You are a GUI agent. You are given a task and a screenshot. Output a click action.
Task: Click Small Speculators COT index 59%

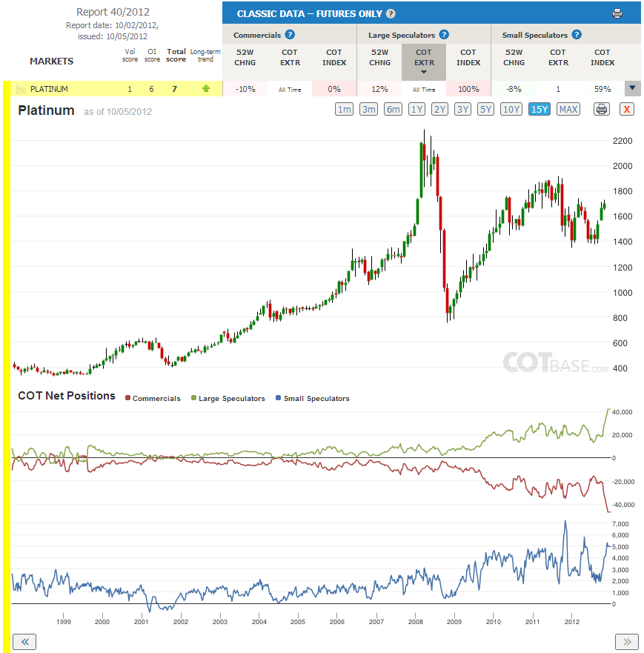pyautogui.click(x=602, y=89)
